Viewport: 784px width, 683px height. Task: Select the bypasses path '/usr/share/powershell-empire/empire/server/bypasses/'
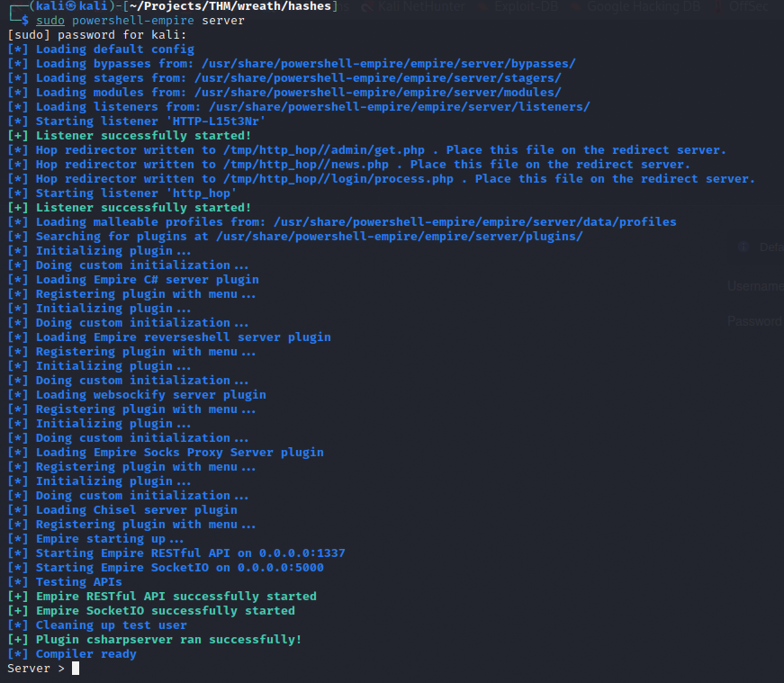(389, 64)
